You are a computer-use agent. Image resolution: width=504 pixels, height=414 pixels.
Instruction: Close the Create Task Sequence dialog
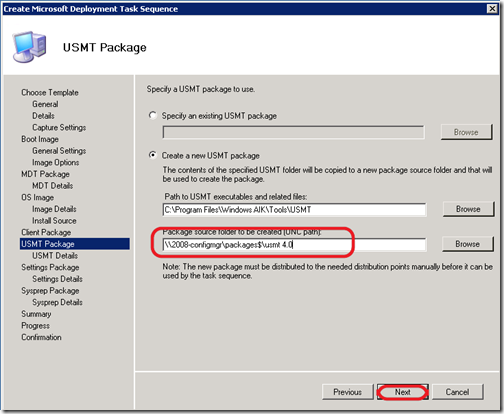(492, 9)
